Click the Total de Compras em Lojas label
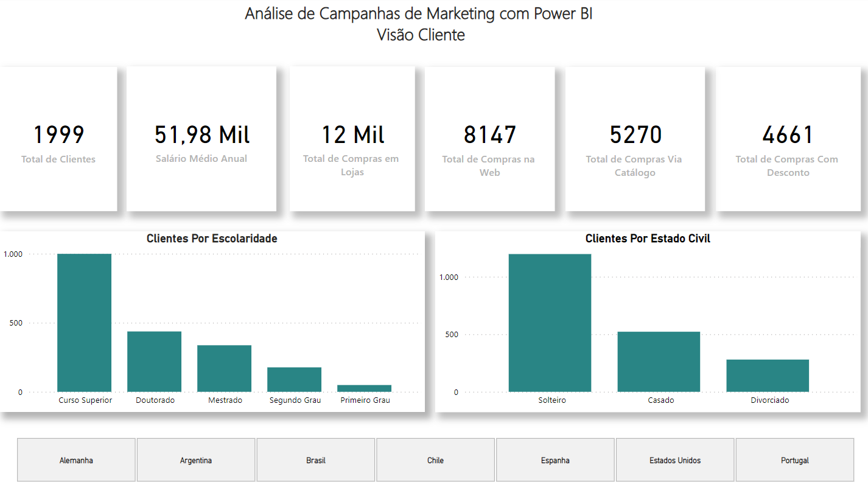 click(x=351, y=166)
